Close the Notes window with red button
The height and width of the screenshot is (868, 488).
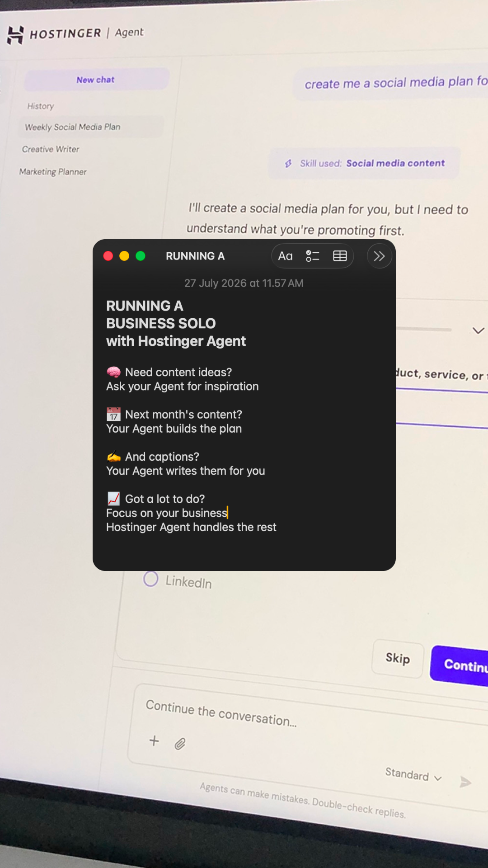pos(108,256)
